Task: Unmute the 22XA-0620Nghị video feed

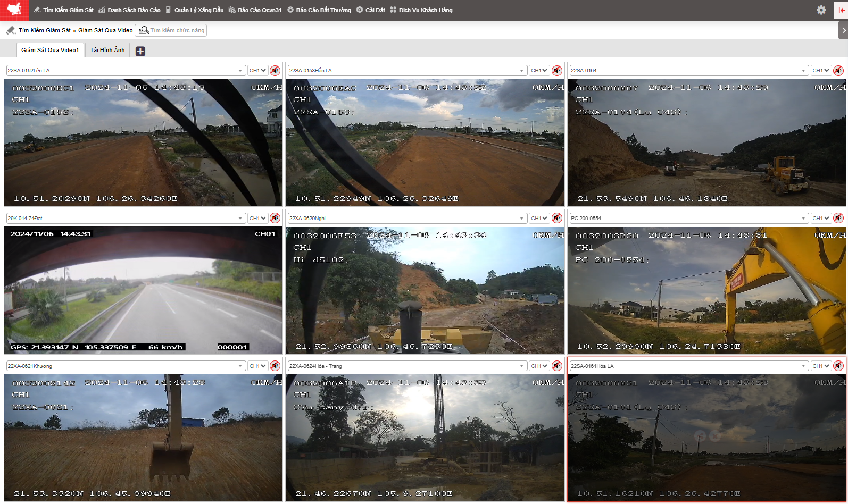Action: tap(557, 218)
